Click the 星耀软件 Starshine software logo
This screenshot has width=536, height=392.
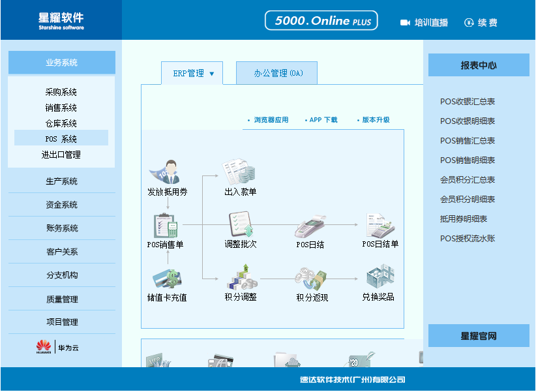point(61,21)
